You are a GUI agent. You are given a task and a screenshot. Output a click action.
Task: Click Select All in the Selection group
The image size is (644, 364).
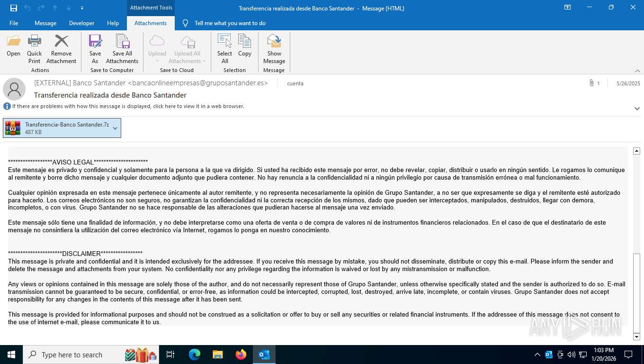coord(224,49)
